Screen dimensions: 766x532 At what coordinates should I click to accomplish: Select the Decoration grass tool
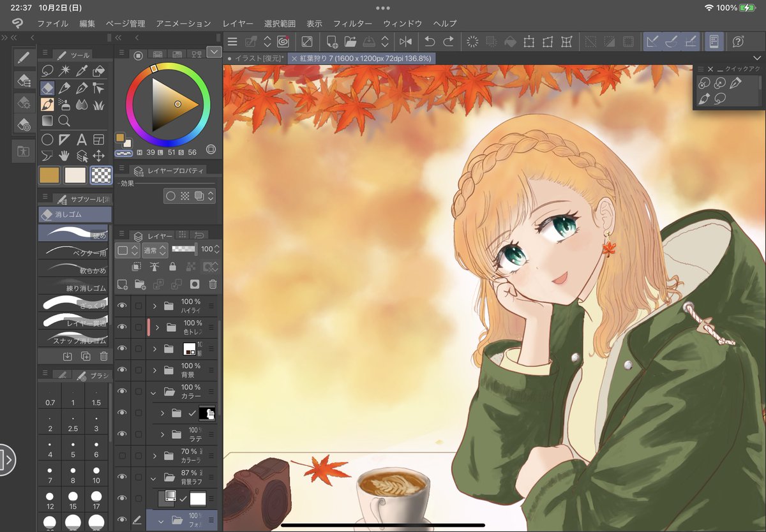[x=99, y=104]
